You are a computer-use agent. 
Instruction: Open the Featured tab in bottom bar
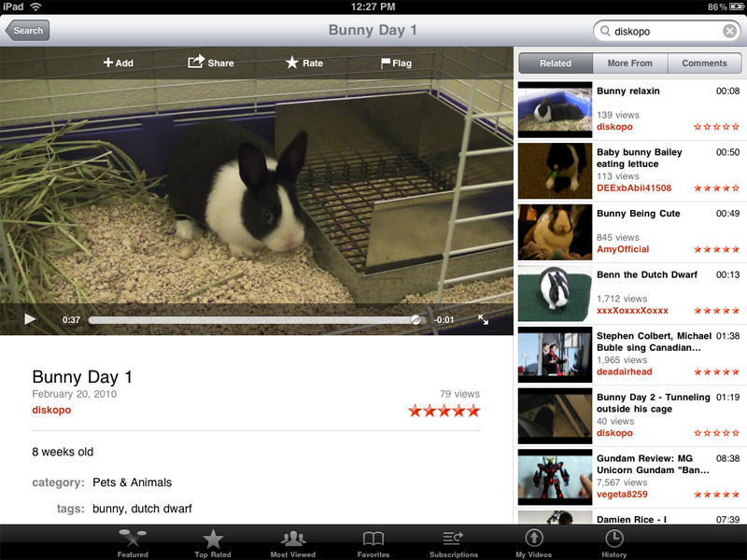click(133, 543)
